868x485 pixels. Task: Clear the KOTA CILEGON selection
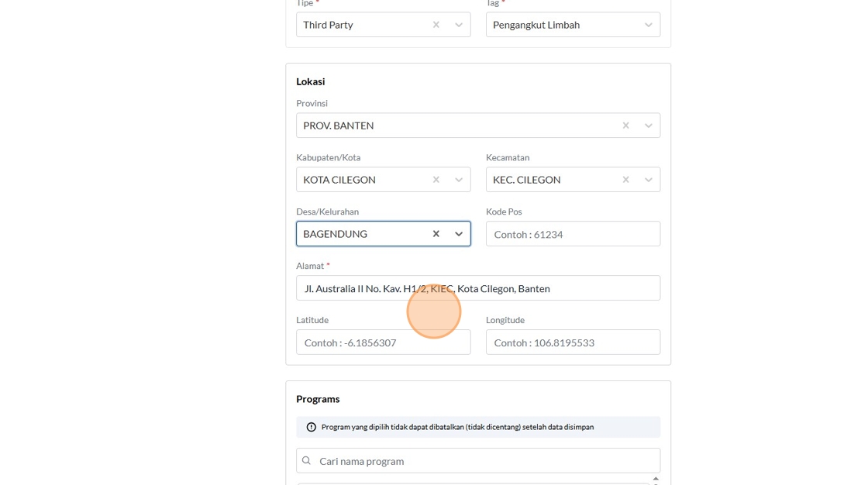(436, 180)
